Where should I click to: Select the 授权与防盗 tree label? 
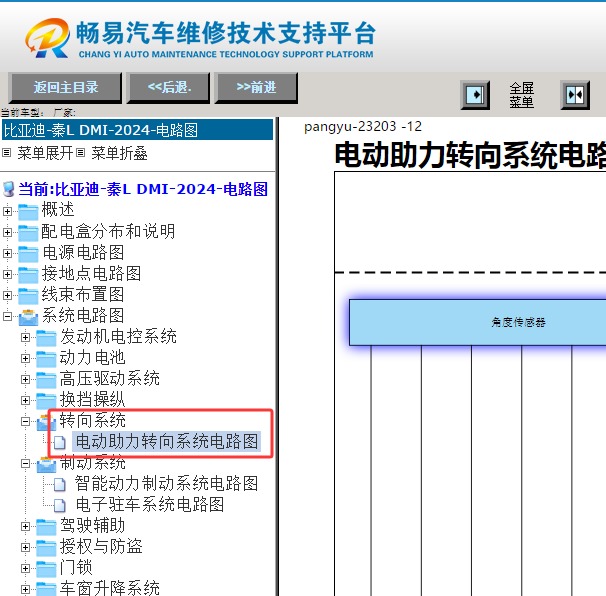[101, 546]
